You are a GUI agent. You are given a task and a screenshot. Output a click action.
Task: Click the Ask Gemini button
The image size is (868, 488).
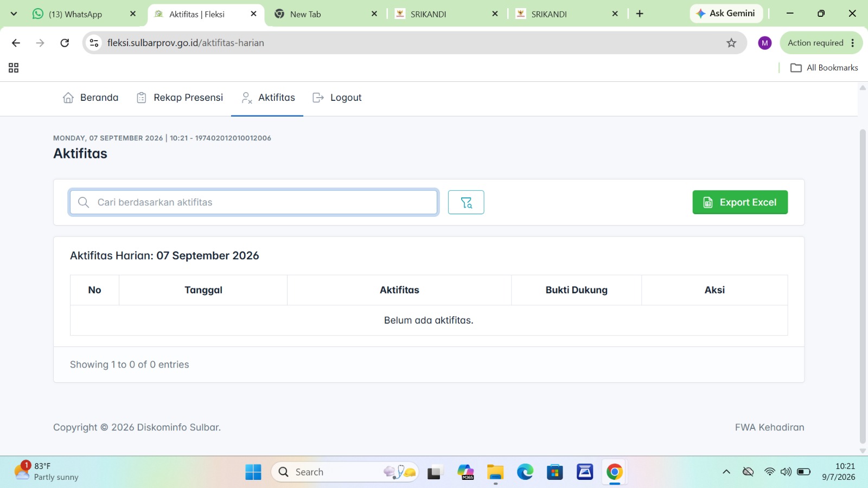point(726,14)
